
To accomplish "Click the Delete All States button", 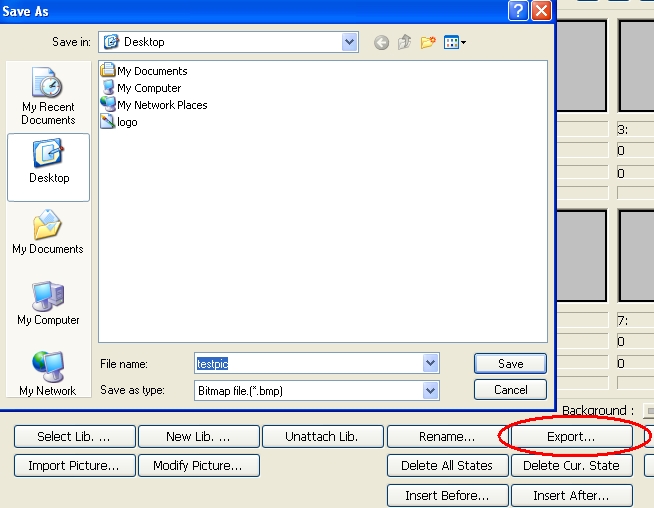I will (x=447, y=465).
